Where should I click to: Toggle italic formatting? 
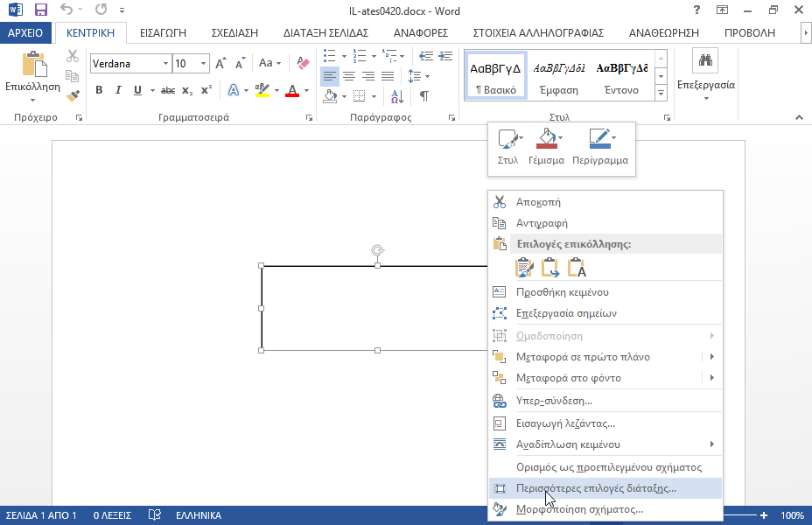tap(118, 90)
